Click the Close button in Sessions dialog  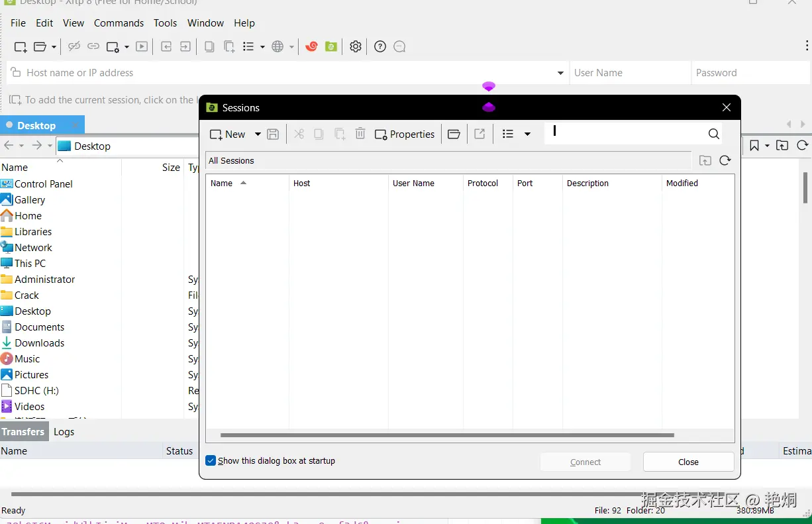[x=688, y=462]
